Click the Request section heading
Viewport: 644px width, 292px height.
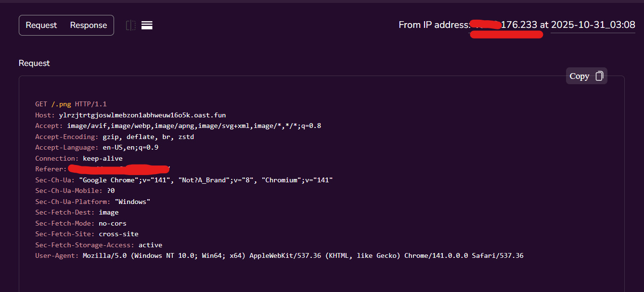(x=34, y=63)
